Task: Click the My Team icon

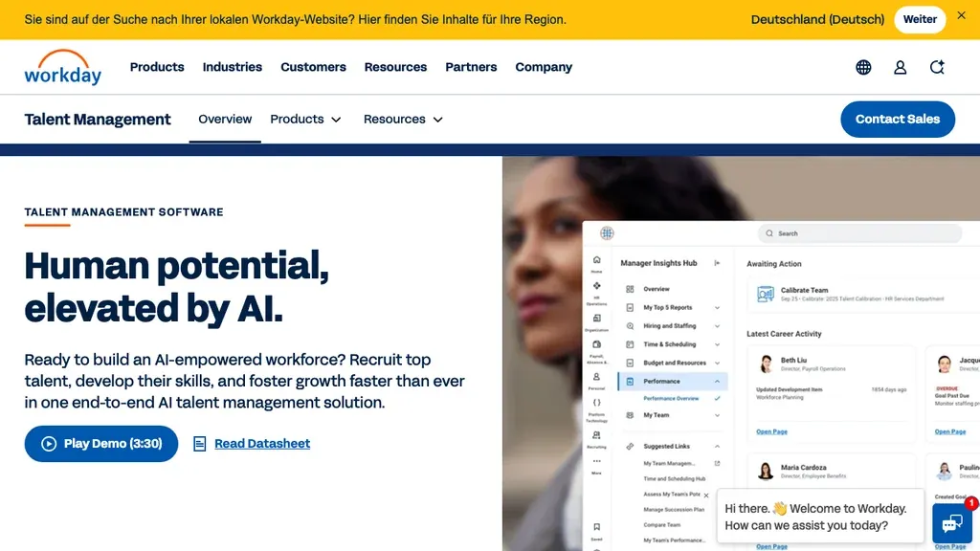Action: click(630, 415)
